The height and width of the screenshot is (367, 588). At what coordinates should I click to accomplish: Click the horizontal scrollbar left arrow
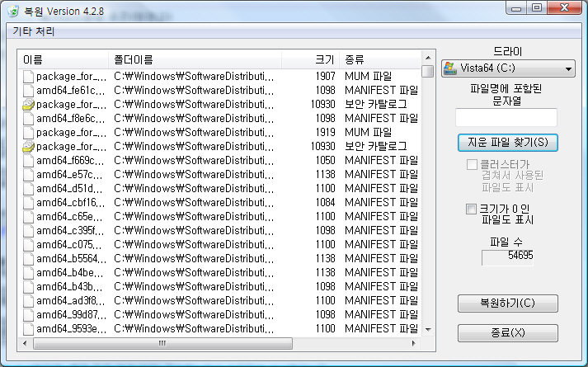[x=25, y=343]
